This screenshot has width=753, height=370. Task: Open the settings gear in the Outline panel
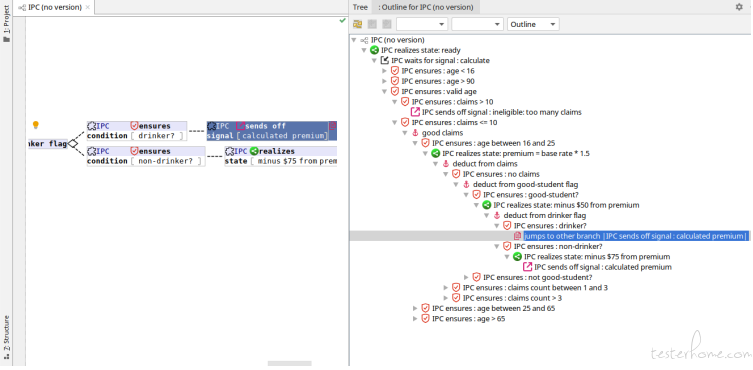pyautogui.click(x=739, y=7)
